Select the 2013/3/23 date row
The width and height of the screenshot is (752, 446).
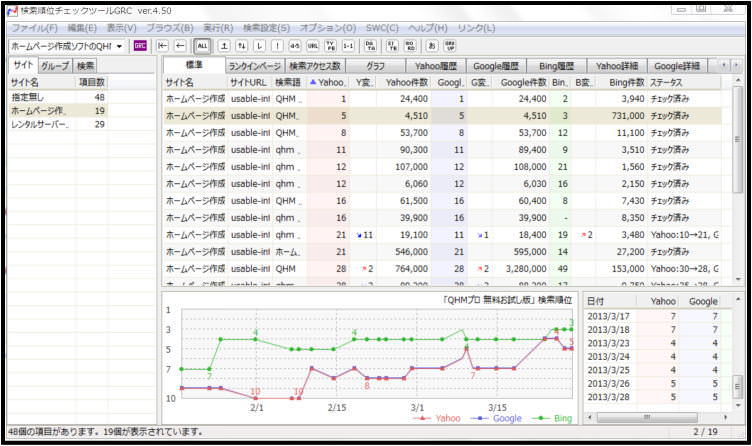(658, 343)
